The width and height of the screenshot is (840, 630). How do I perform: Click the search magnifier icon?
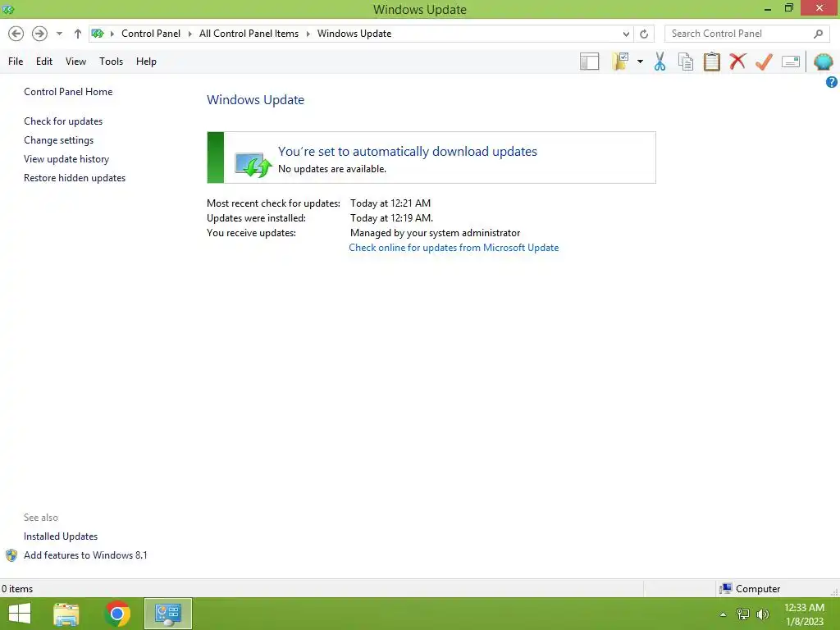click(x=818, y=34)
